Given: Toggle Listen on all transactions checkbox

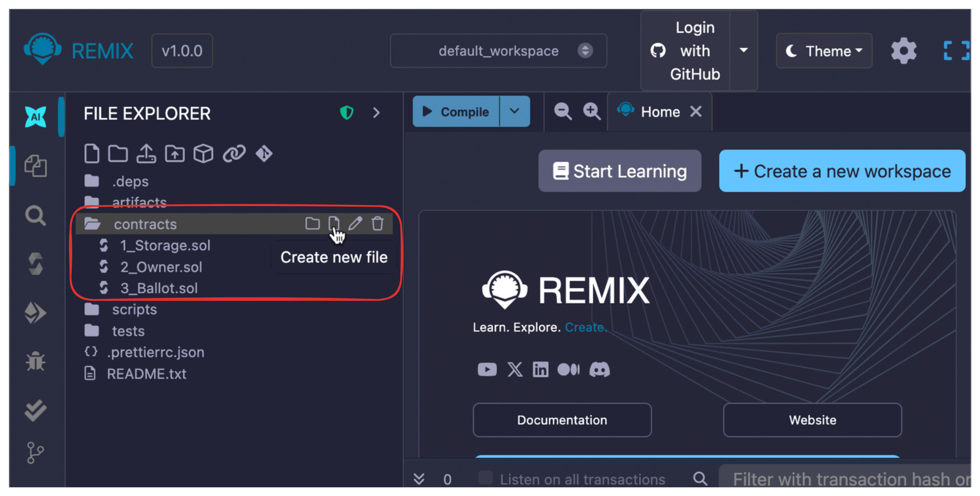Looking at the screenshot, I should point(485,478).
